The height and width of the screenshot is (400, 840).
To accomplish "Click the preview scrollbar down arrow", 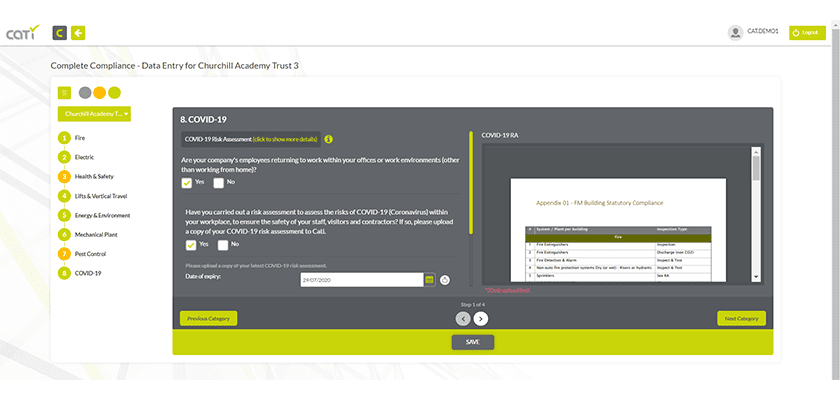I will 756,277.
